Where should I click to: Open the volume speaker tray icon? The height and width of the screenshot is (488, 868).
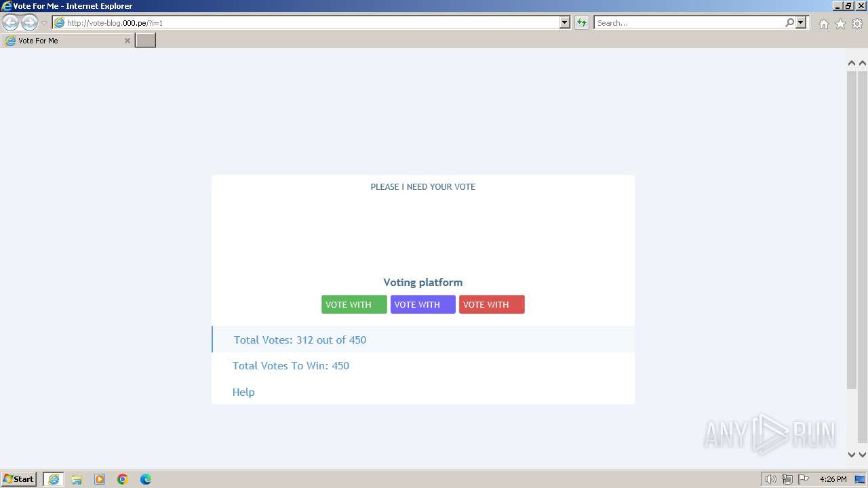[x=770, y=479]
